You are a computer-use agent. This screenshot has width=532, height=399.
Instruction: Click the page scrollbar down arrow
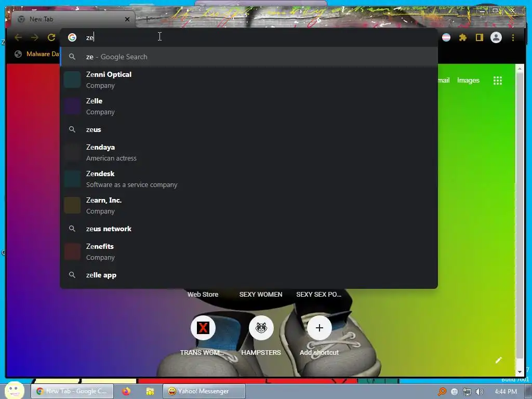point(520,372)
